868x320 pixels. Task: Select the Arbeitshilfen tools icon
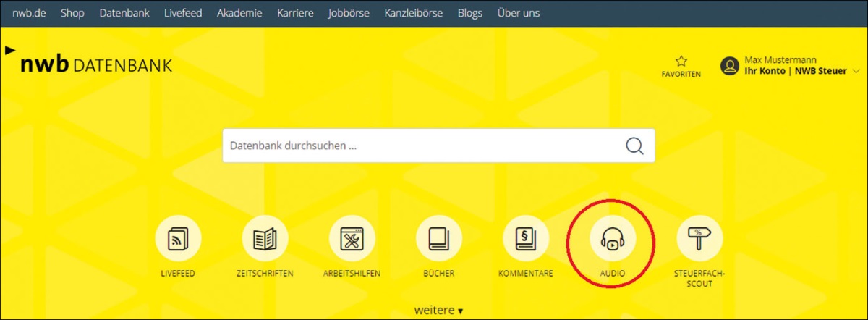352,240
